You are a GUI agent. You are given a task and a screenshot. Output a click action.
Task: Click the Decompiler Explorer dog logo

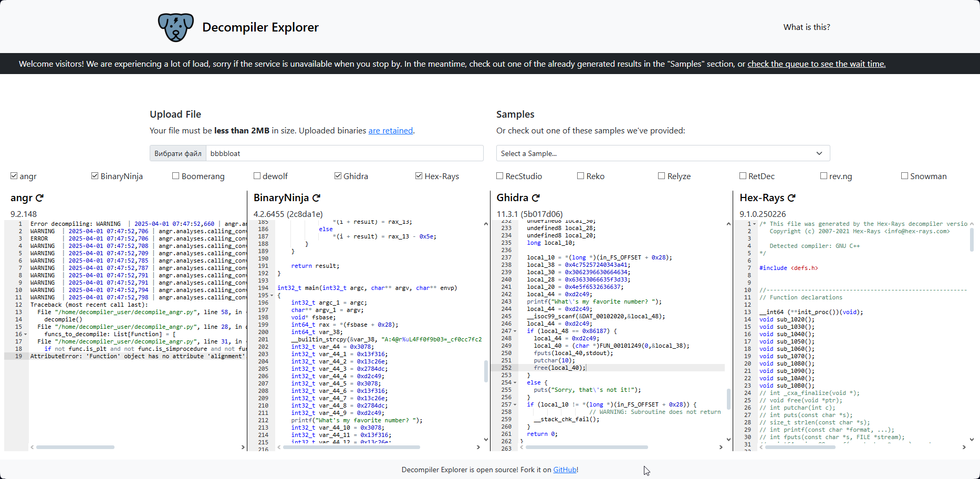175,27
